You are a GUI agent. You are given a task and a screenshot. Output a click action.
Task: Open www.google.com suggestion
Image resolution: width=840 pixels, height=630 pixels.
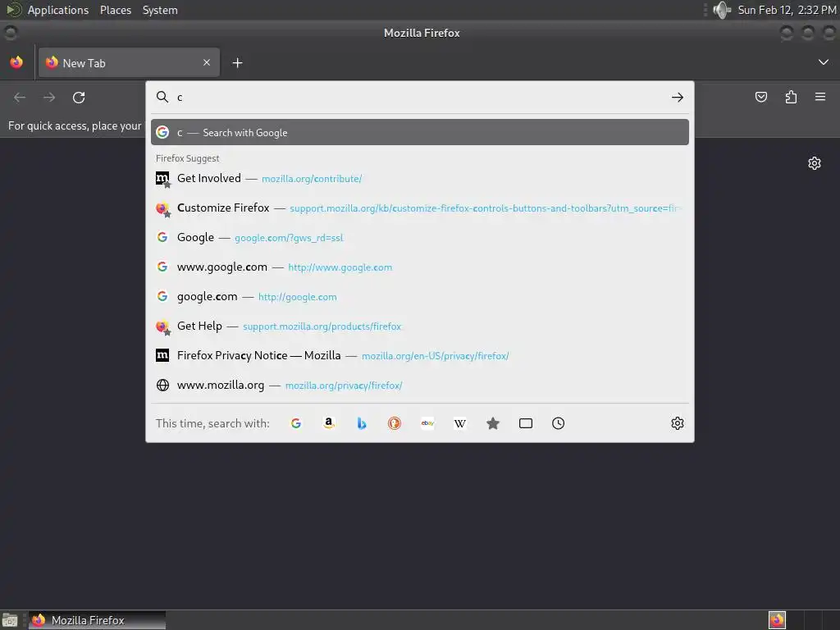coord(420,267)
